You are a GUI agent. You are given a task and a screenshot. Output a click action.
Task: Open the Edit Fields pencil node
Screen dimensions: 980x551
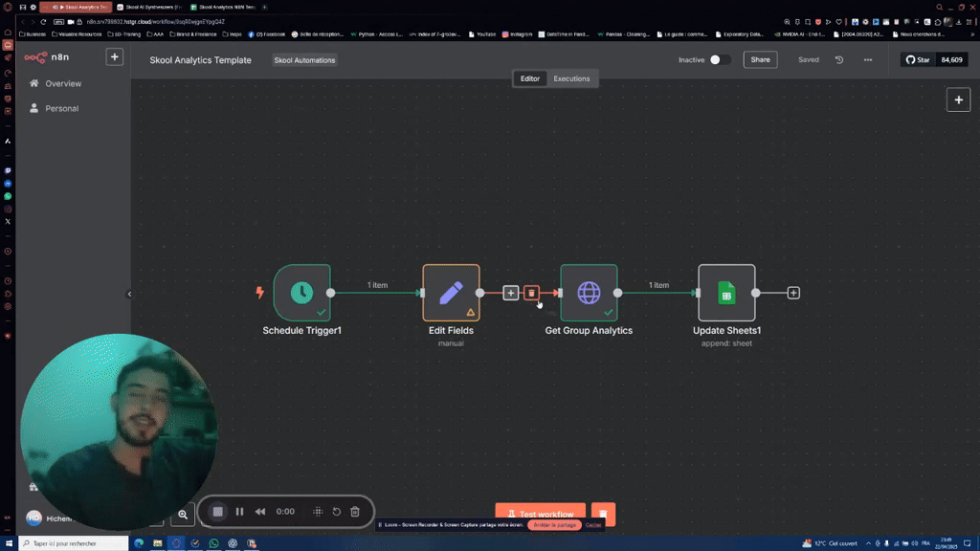452,293
